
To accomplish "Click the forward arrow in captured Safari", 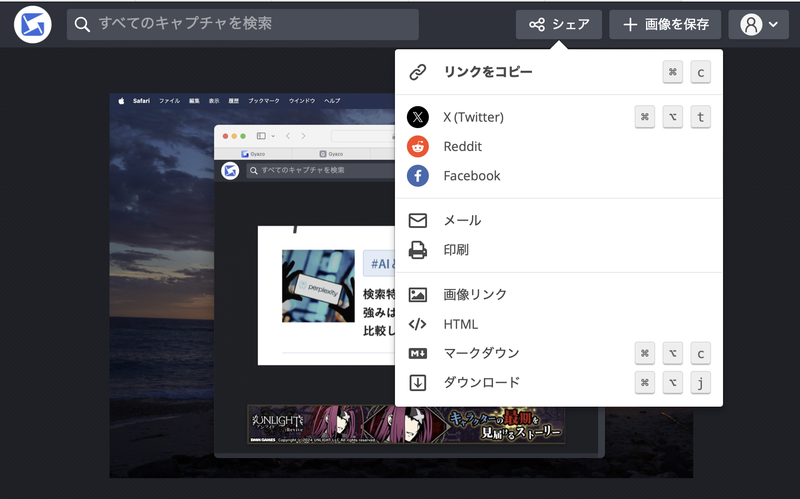I will (x=304, y=136).
